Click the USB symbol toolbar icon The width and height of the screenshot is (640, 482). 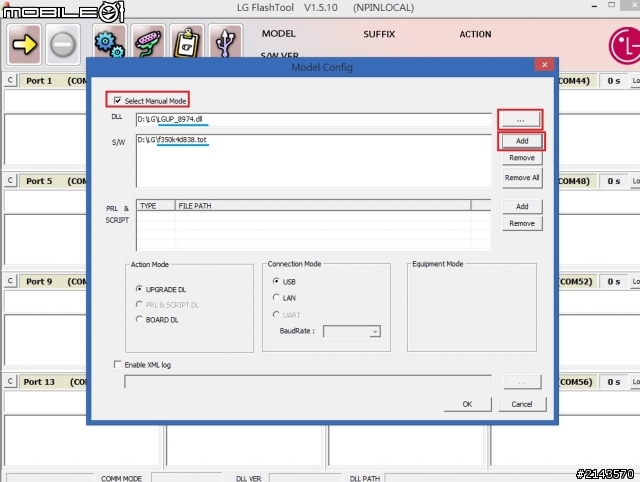click(x=225, y=42)
